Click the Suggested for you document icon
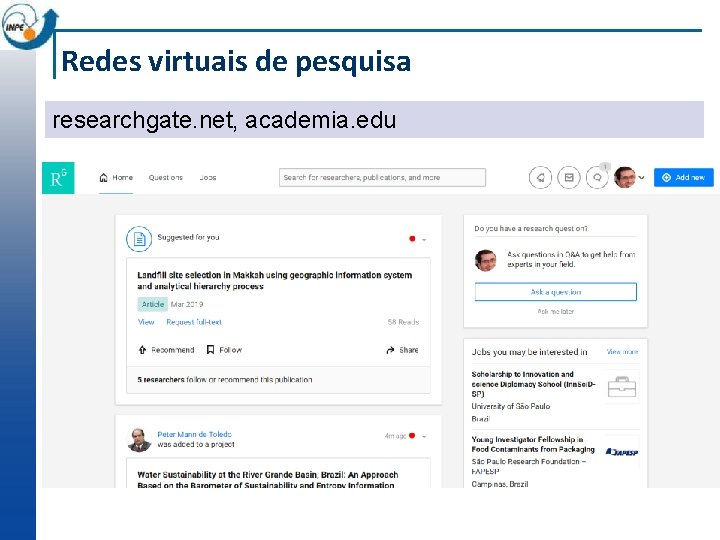 [x=139, y=239]
